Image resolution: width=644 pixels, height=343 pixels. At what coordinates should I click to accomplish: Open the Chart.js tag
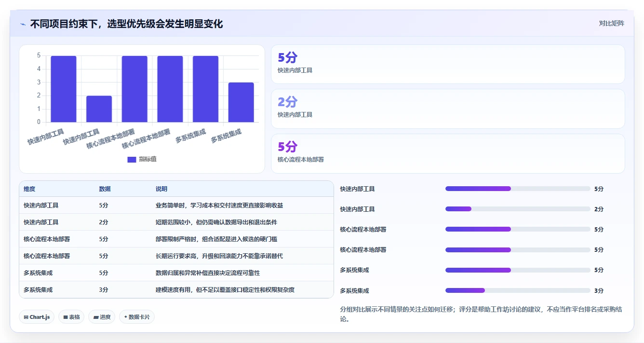click(x=37, y=317)
